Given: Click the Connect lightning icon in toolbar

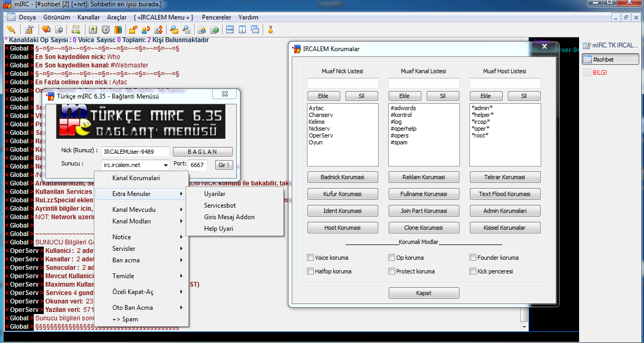Looking at the screenshot, I should 11,30.
